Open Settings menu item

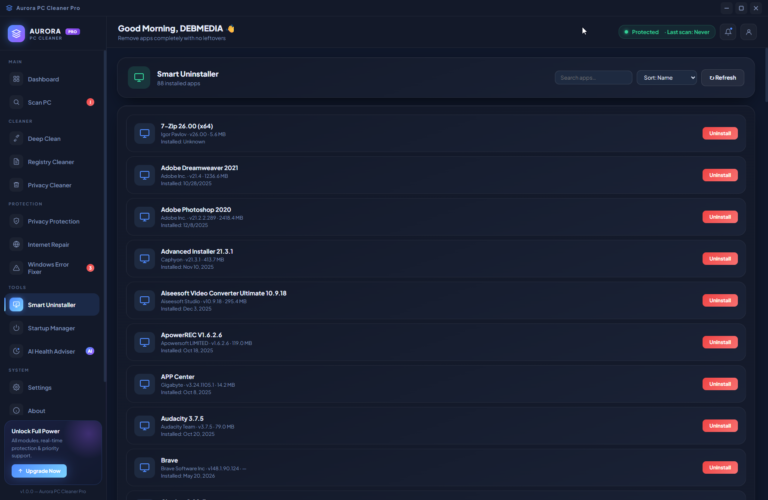pos(51,387)
